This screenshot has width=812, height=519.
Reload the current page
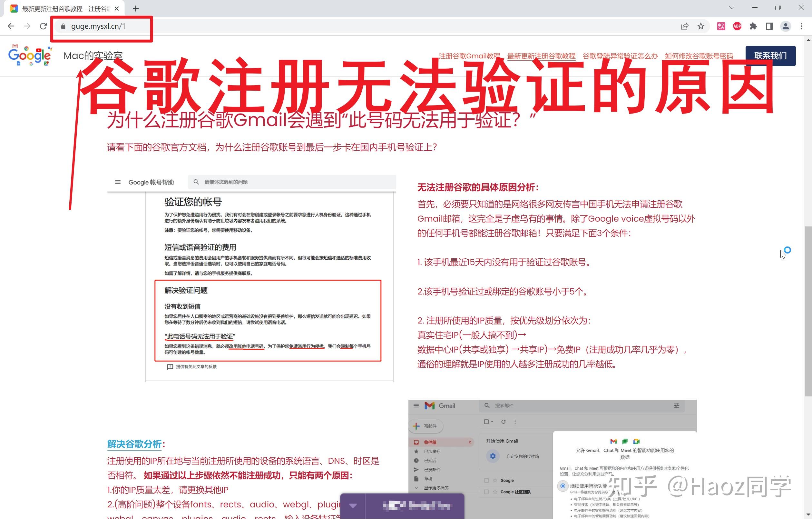point(43,26)
